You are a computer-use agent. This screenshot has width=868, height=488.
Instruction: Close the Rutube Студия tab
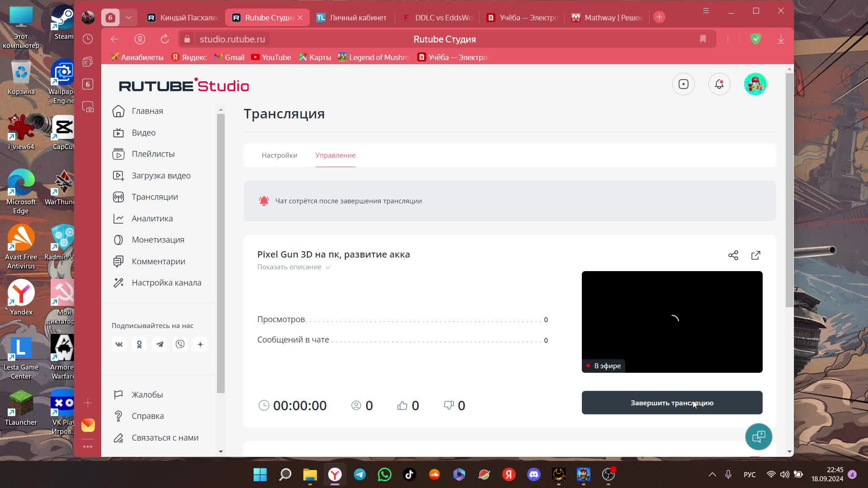click(300, 18)
